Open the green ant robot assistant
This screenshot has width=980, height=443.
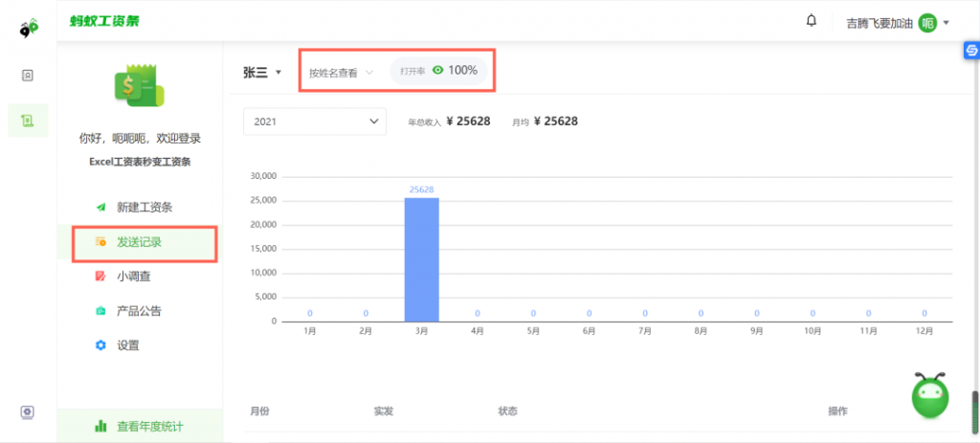(x=929, y=395)
